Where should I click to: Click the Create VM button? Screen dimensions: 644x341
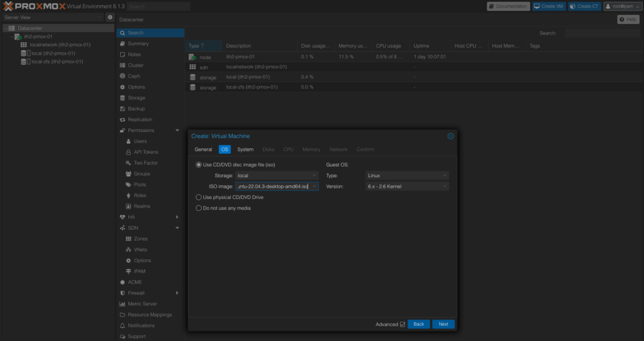(548, 6)
